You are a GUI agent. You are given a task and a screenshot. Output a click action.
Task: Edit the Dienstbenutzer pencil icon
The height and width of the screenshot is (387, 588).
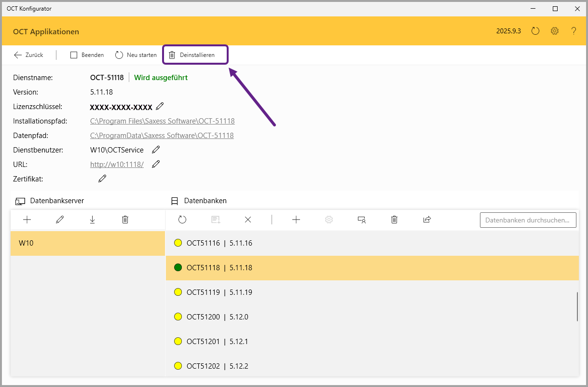(x=156, y=150)
